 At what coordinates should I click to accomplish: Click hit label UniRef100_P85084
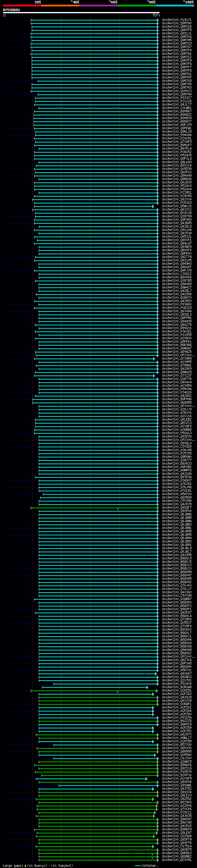pyautogui.click(x=177, y=389)
